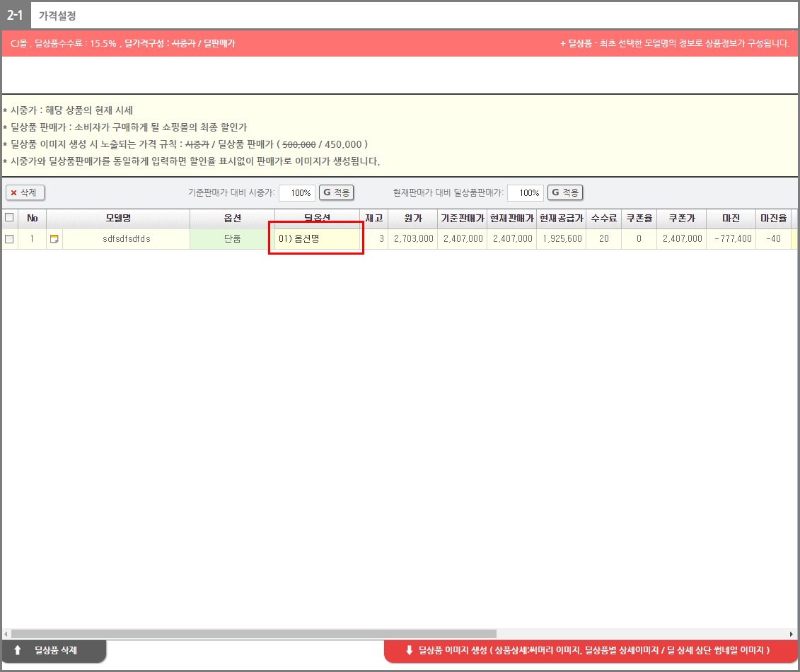
Task: Click the horizontal scrollbar left arrow
Action: coord(6,634)
